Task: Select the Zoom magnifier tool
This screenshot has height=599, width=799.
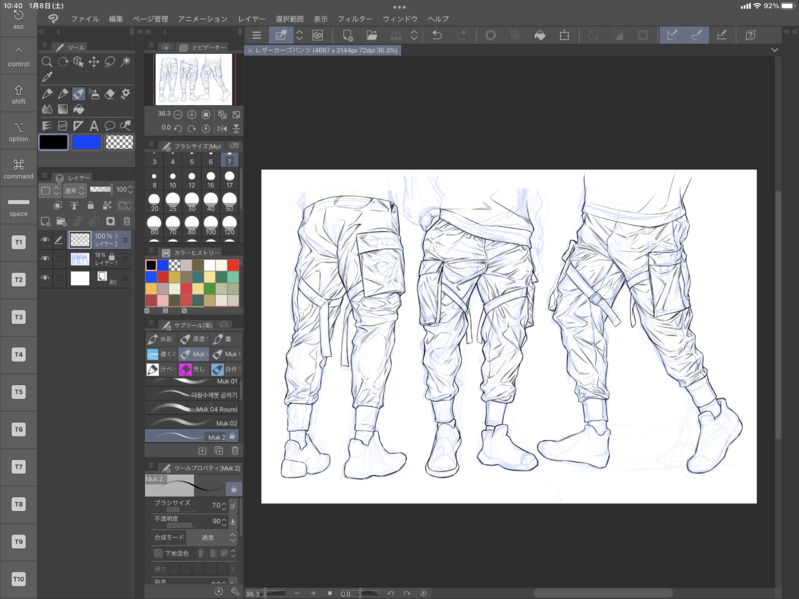Action: pyautogui.click(x=47, y=62)
